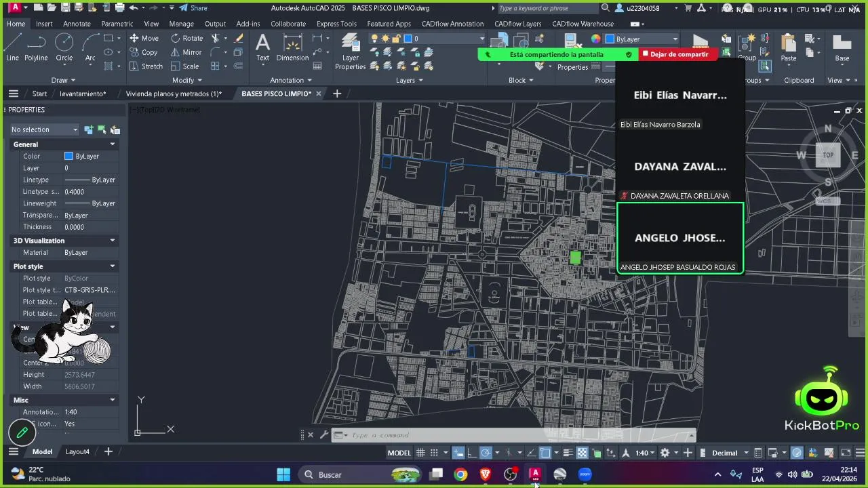Image resolution: width=868 pixels, height=488 pixels.
Task: Toggle lineweight display in status bar
Action: [x=568, y=453]
